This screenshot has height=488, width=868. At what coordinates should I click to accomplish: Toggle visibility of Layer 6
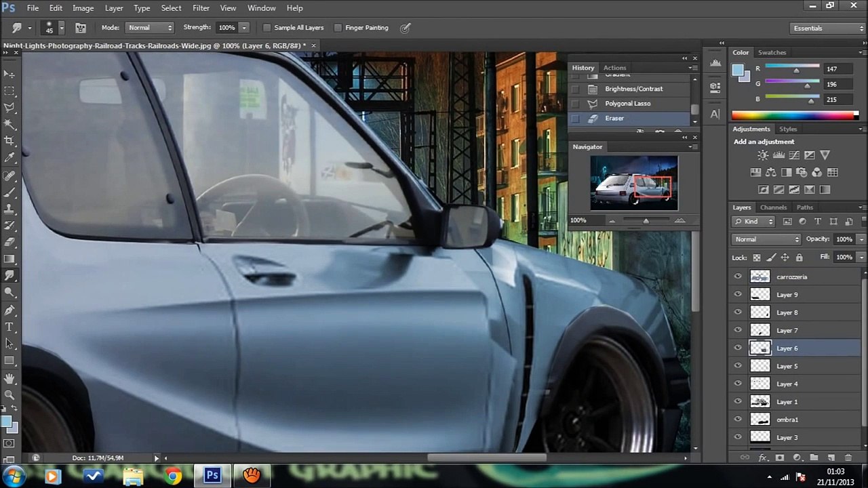coord(738,348)
